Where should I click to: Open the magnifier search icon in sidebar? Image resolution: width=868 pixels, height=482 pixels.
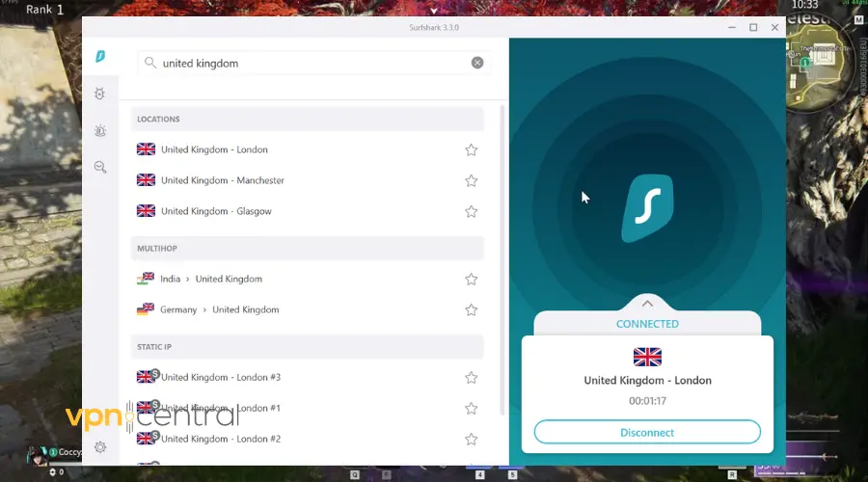click(100, 167)
